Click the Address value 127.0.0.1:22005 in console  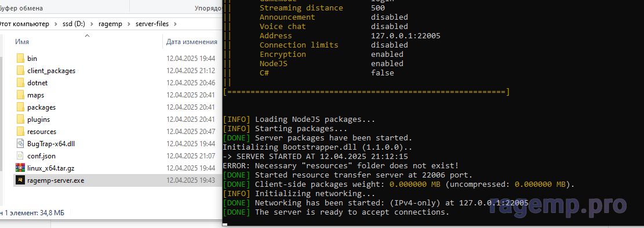tap(405, 36)
